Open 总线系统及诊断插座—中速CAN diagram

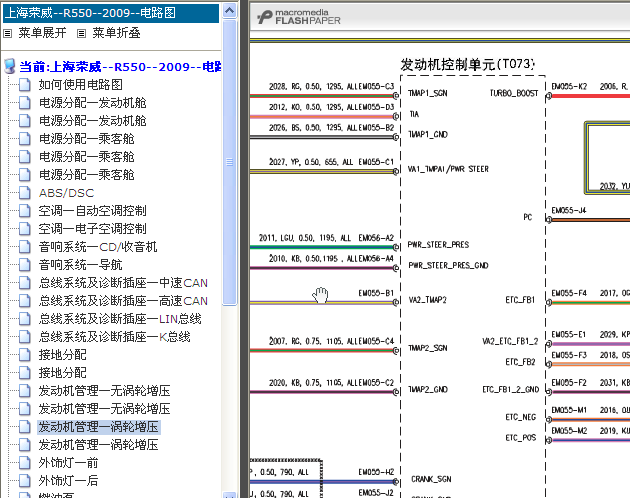pos(123,283)
